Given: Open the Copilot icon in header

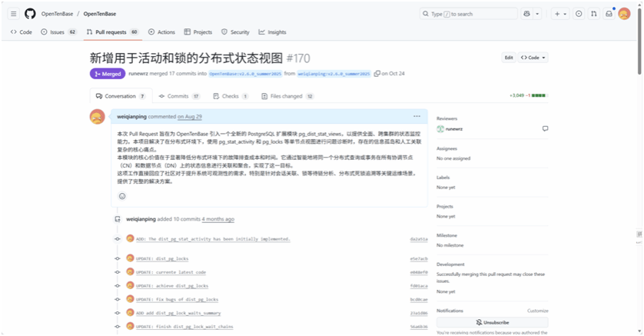Looking at the screenshot, I should click(x=528, y=14).
